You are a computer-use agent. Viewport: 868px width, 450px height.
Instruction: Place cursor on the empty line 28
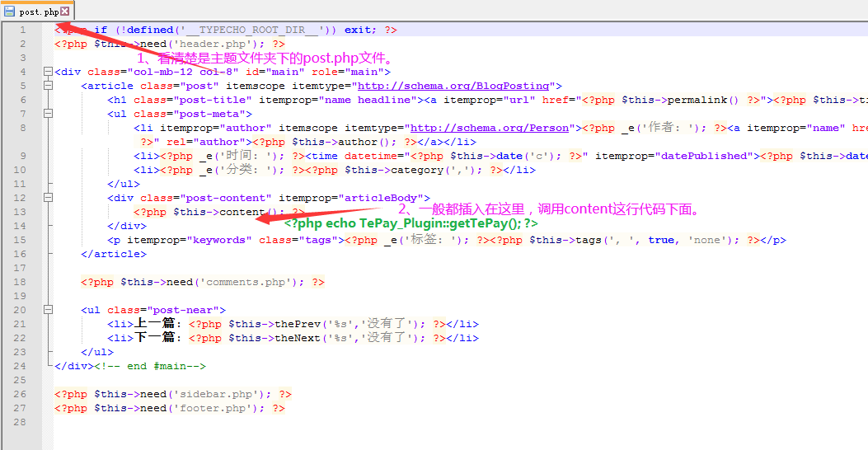(x=247, y=422)
